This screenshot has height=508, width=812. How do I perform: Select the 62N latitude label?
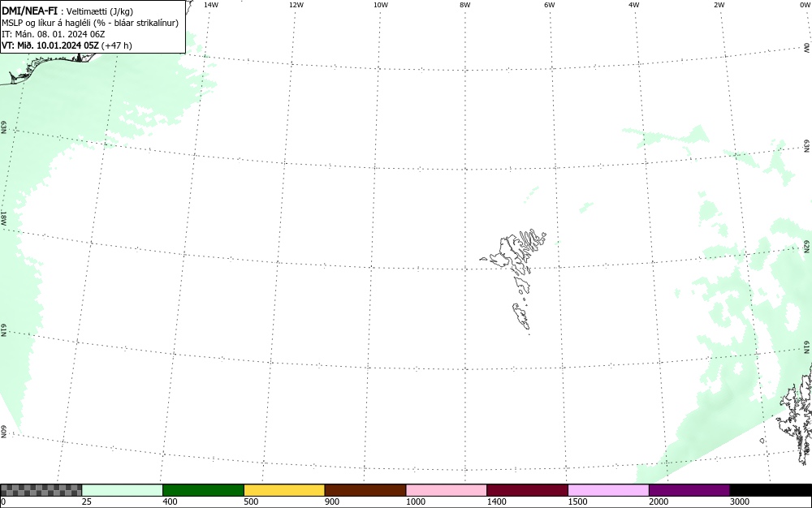(x=806, y=247)
